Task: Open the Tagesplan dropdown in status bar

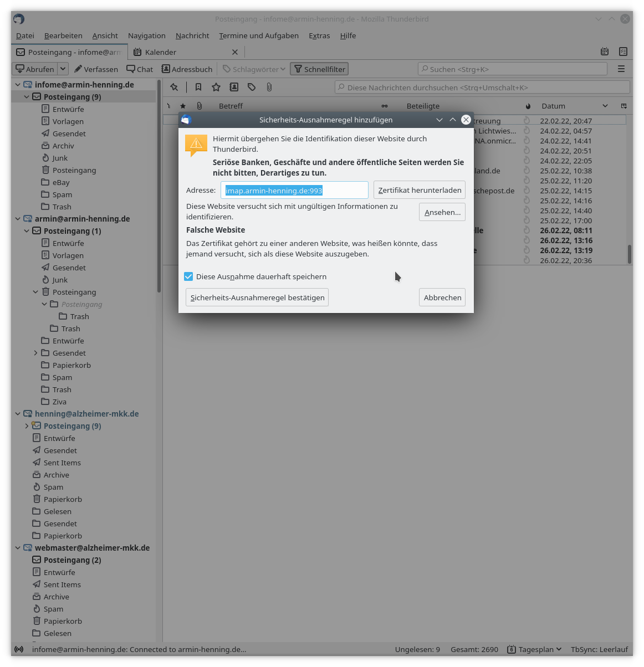Action: click(x=534, y=649)
